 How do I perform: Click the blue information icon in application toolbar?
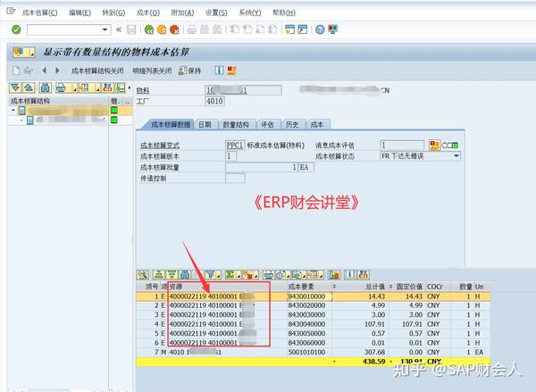click(x=219, y=71)
